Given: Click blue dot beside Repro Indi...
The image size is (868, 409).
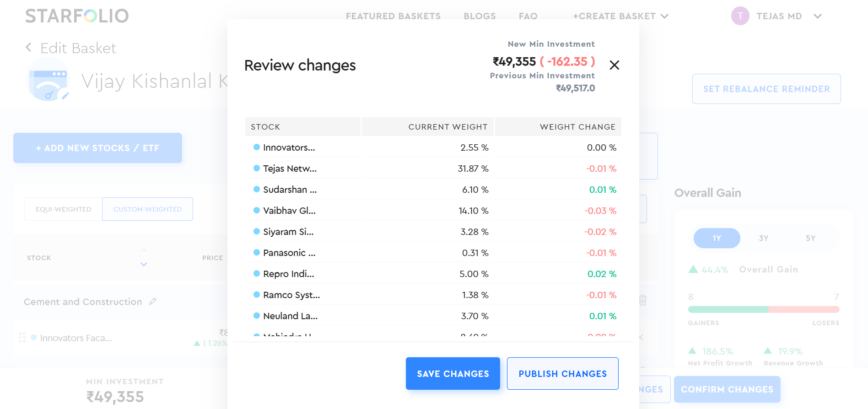Looking at the screenshot, I should [257, 273].
